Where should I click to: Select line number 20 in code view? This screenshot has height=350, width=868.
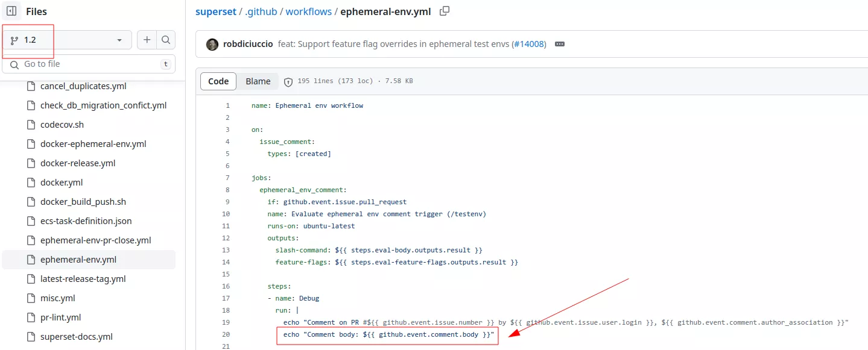[x=226, y=334]
